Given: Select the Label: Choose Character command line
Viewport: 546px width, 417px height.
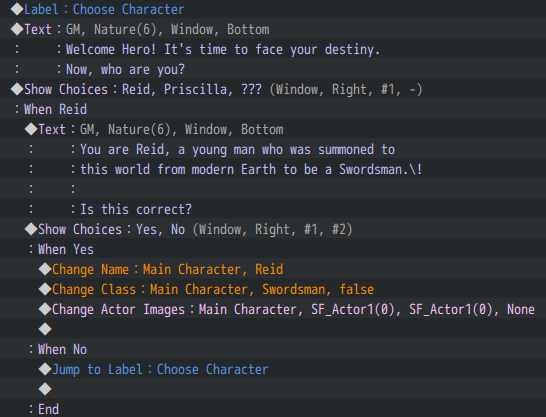Looking at the screenshot, I should pos(273,9).
